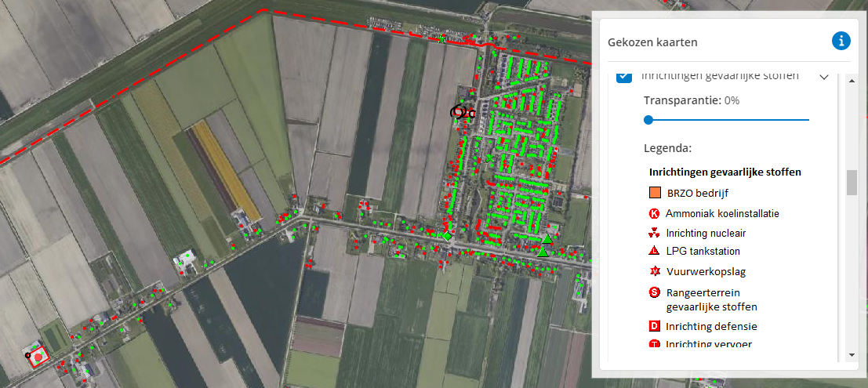
Task: Click the Transparantie slider handle
Action: [648, 120]
